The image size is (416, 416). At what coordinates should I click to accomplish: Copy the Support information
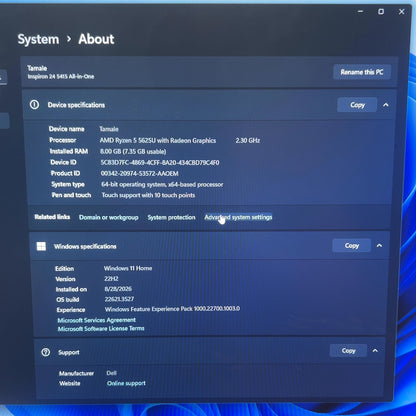tap(348, 351)
